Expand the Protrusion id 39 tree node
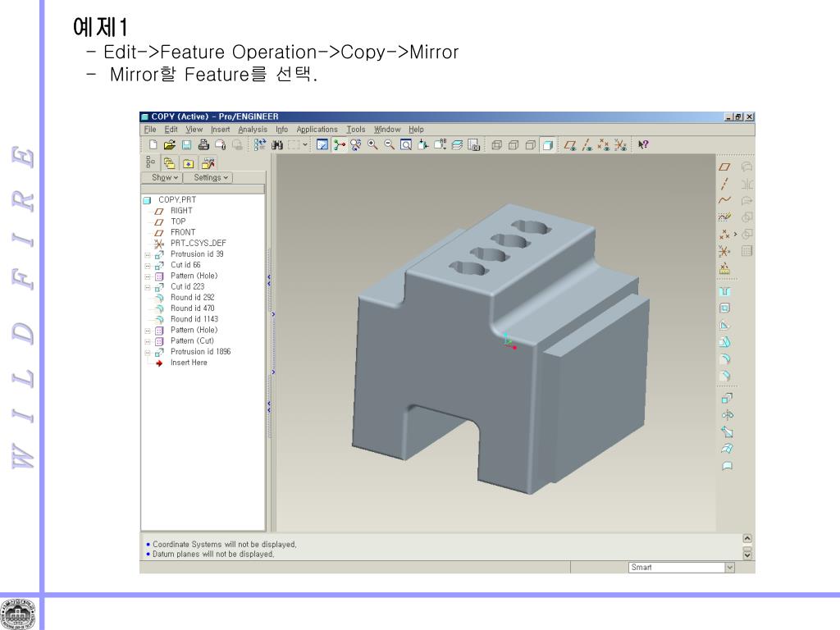This screenshot has height=630, width=840. [x=148, y=254]
